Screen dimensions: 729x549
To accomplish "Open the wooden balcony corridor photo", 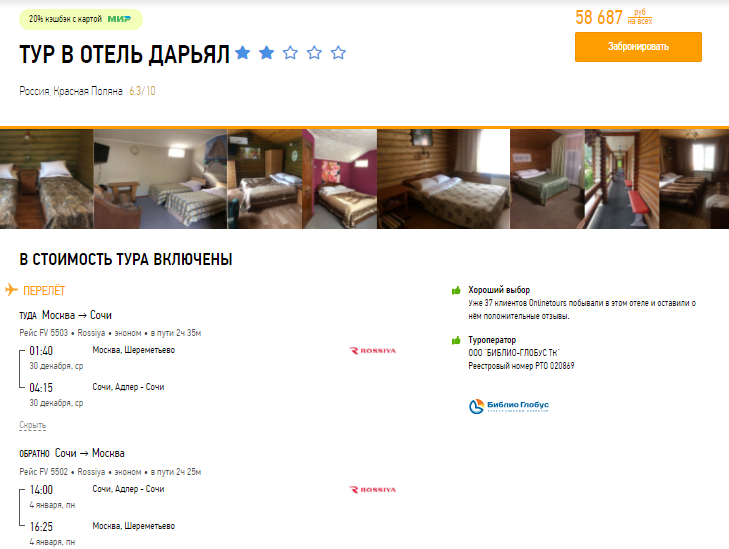I will point(622,179).
